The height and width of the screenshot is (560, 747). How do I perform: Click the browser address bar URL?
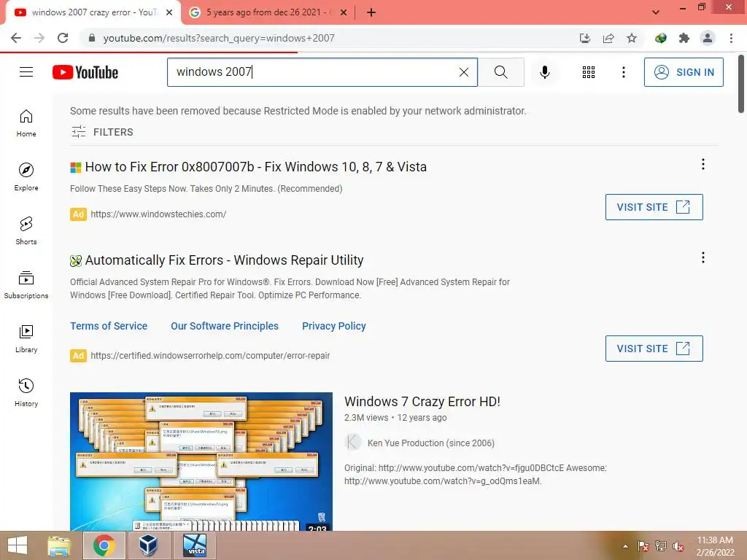coord(219,38)
